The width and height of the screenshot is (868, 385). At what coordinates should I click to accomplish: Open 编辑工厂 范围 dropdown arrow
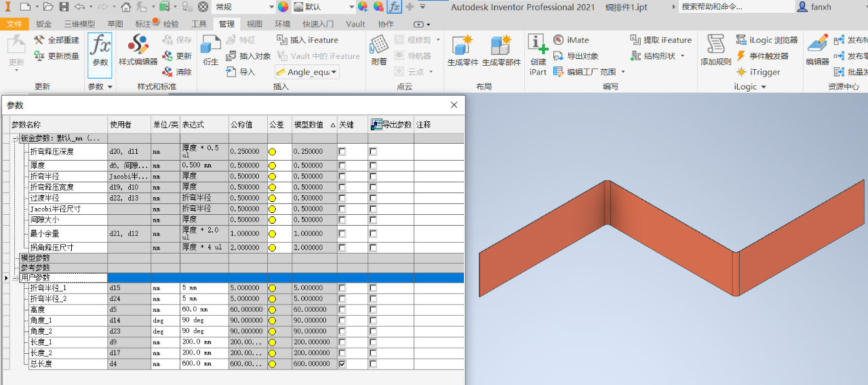pyautogui.click(x=623, y=72)
